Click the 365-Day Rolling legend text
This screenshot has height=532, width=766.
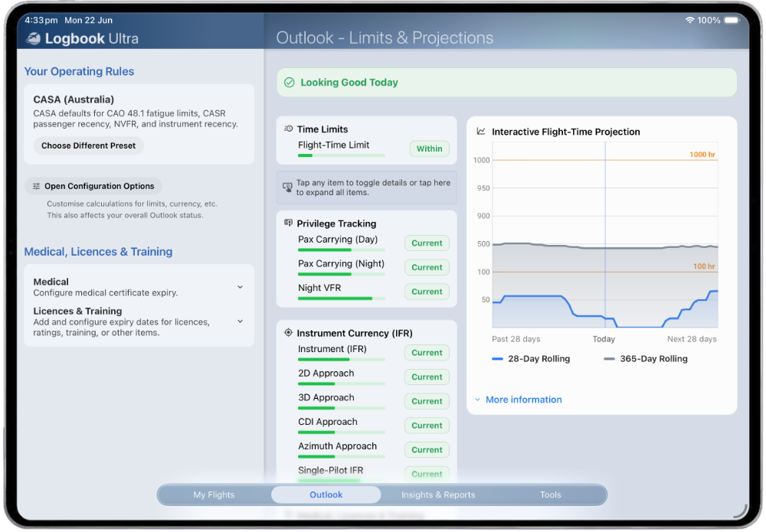click(x=655, y=359)
